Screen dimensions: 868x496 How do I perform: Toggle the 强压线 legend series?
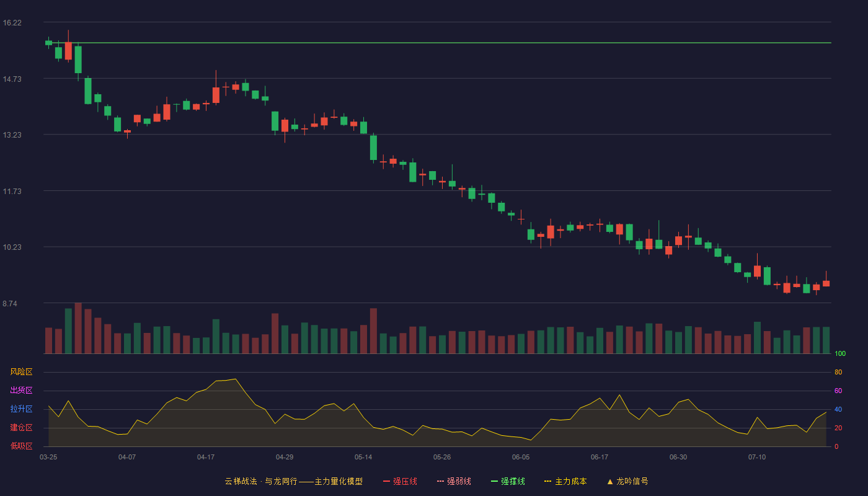click(400, 481)
